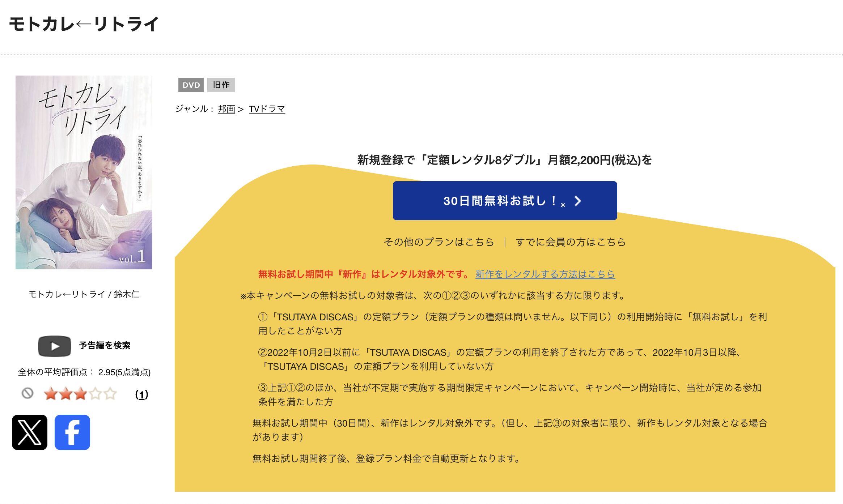Click the モトカレ←リトライ vol.1 cover image

(x=84, y=172)
